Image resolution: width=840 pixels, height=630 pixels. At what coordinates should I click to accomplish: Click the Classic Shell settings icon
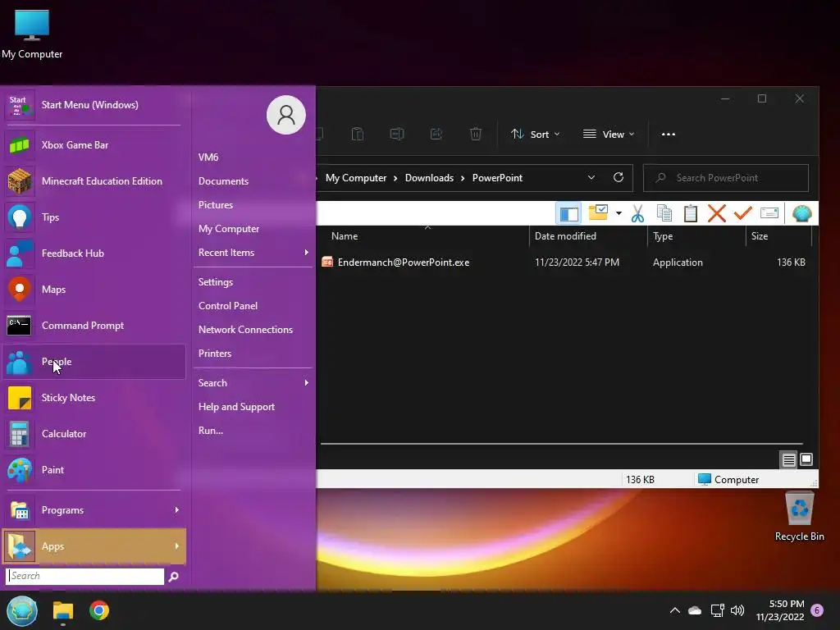pos(802,213)
